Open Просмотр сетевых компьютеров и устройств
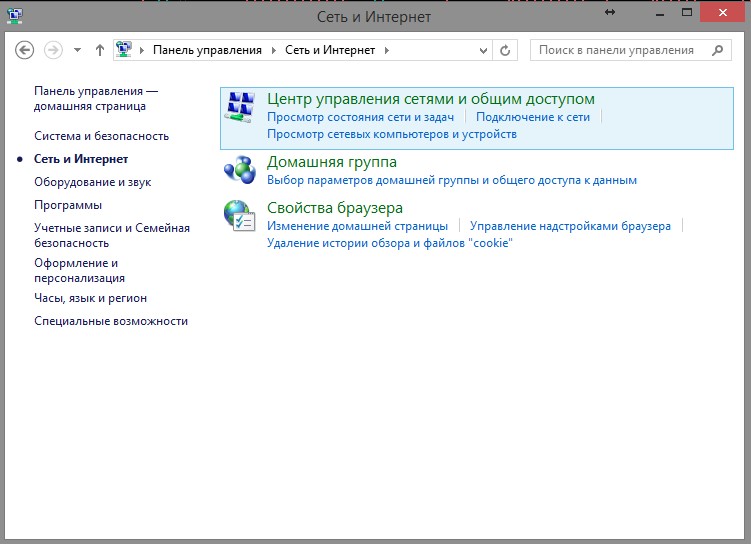Screen dimensions: 751x544 tap(392, 134)
